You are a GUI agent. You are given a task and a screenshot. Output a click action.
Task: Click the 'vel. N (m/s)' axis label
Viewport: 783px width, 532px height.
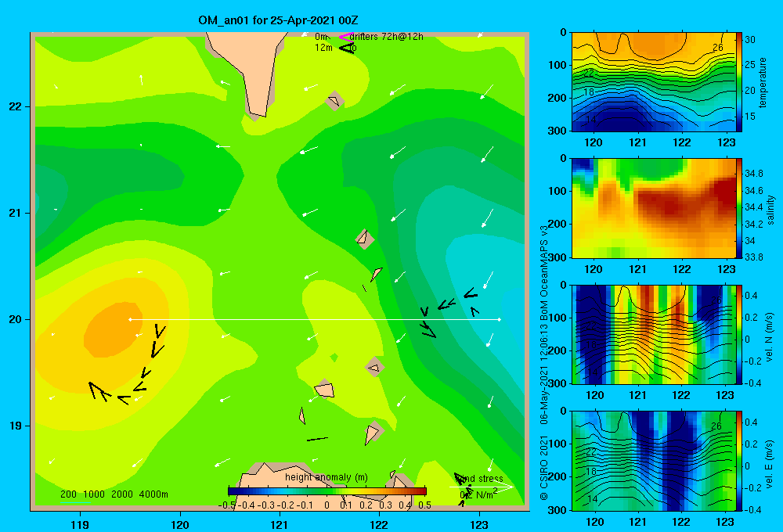[x=769, y=337]
